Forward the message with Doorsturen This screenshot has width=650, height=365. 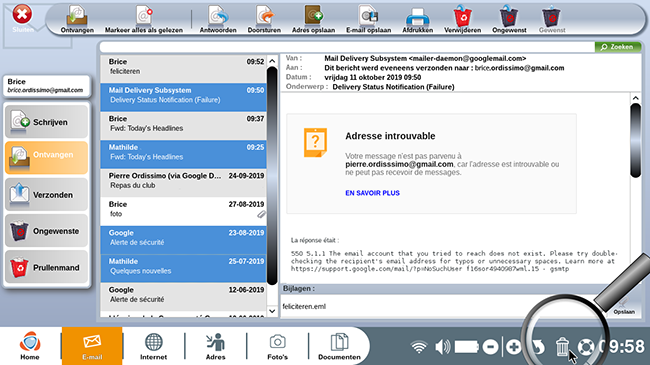[264, 19]
